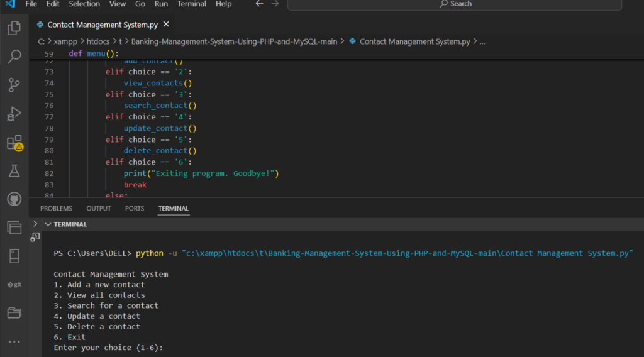Select the Banking-Management-System breadcrumb folder
The width and height of the screenshot is (644, 357).
tap(234, 41)
